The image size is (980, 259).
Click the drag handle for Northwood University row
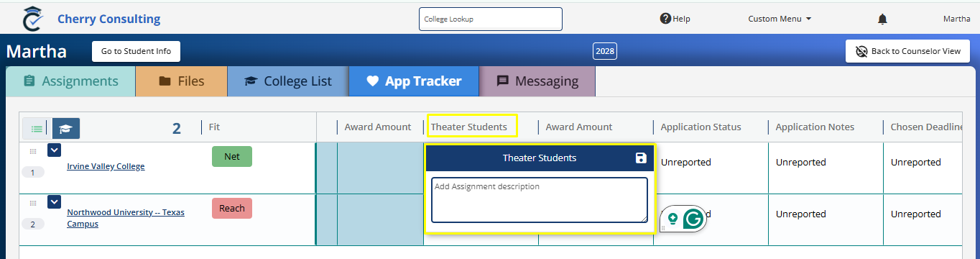point(32,203)
